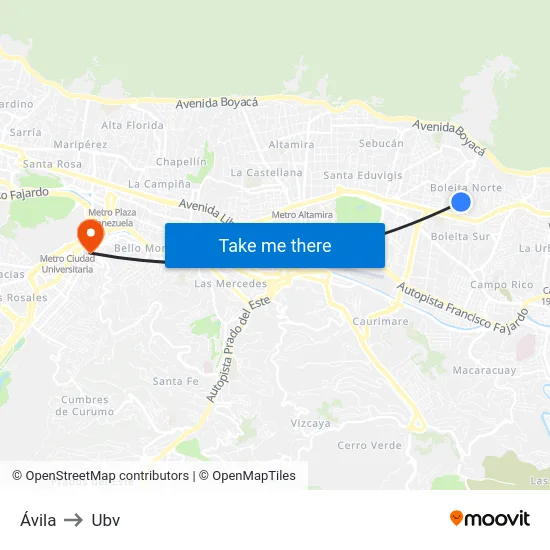
Task: Click the Metro Plaza Venezuela station label
Action: 112,217
